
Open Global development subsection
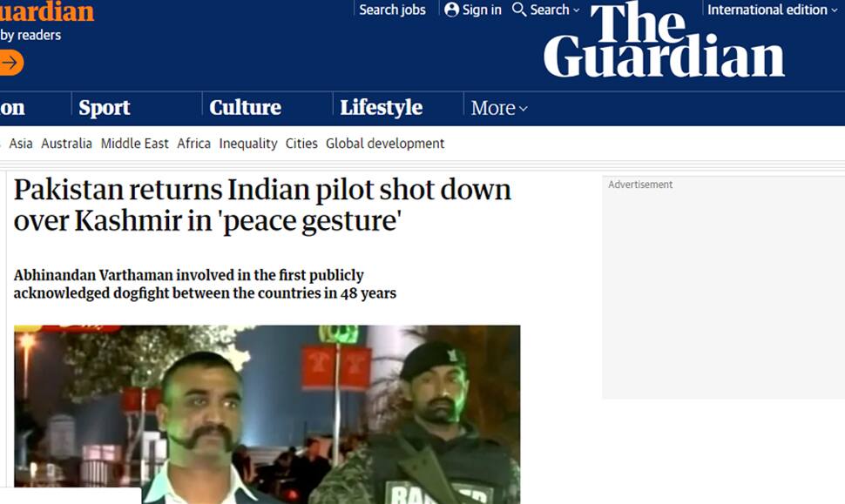385,144
